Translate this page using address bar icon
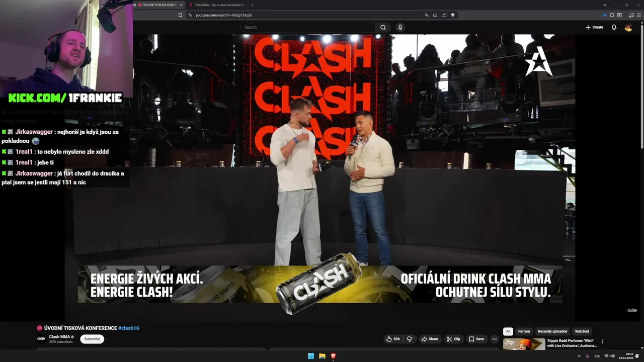The height and width of the screenshot is (362, 644). [427, 15]
